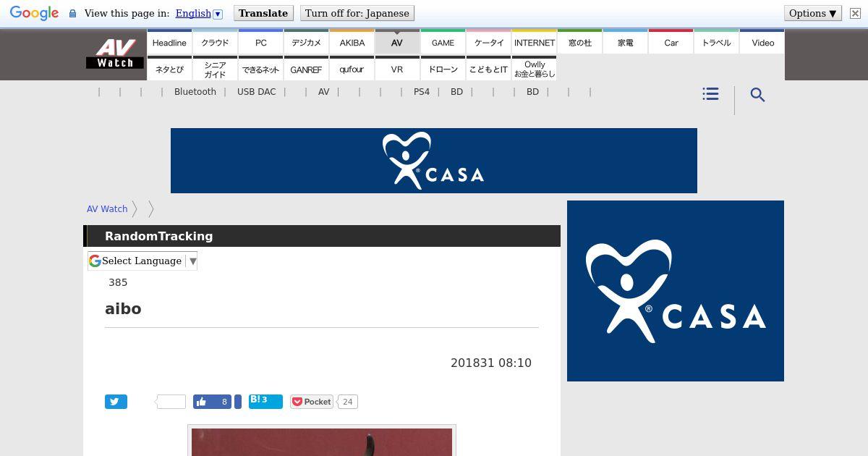Click the aibo article title
This screenshot has height=456, width=868.
coord(123,309)
